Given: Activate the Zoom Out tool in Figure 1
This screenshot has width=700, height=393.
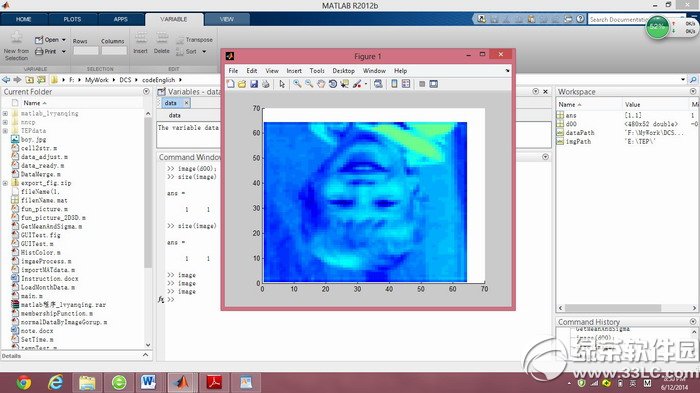Looking at the screenshot, I should point(309,84).
